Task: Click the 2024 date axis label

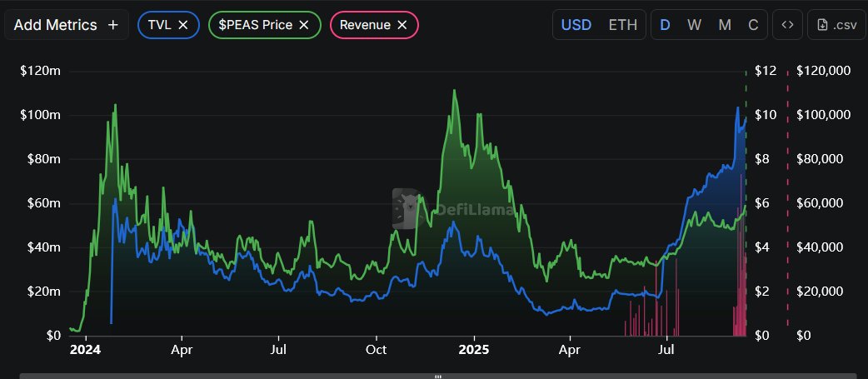Action: tap(85, 350)
